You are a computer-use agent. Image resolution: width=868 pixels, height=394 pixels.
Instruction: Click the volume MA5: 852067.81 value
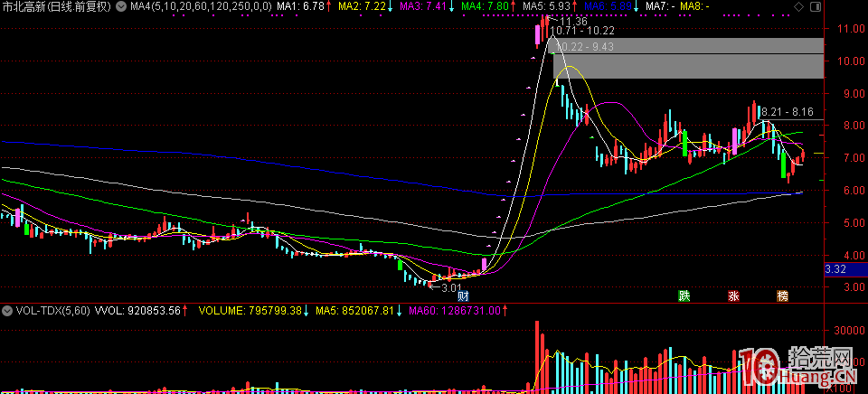pyautogui.click(x=354, y=311)
